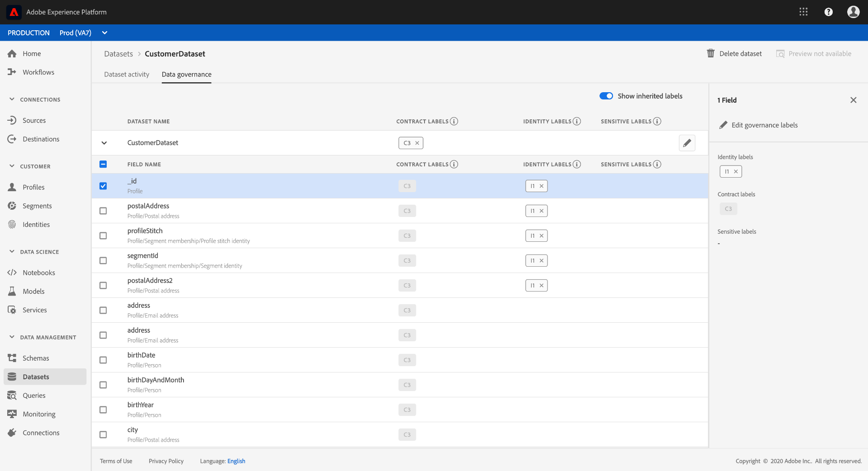Collapse the Data Science sidebar section

point(12,252)
